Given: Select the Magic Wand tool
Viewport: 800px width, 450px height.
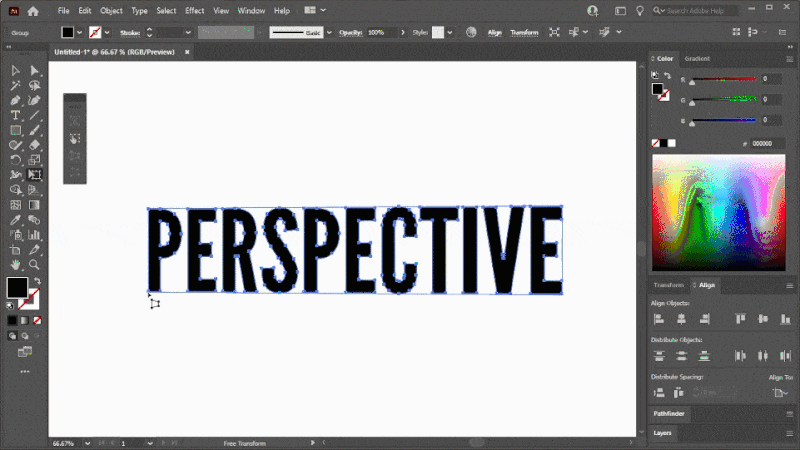Looking at the screenshot, I should pos(15,85).
